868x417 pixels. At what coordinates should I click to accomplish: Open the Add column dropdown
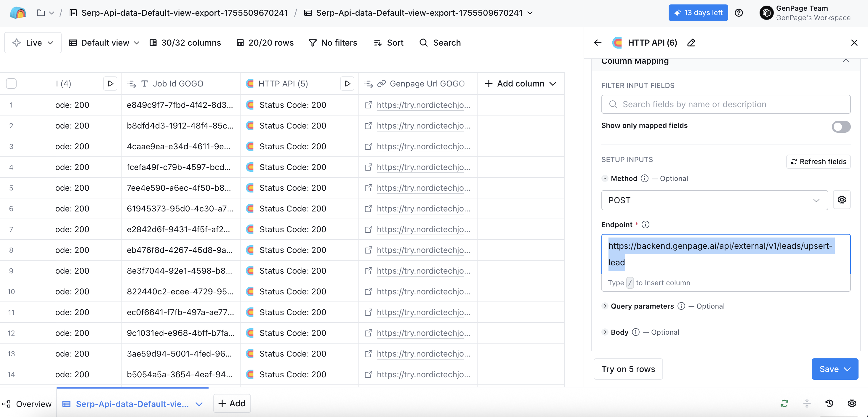521,84
